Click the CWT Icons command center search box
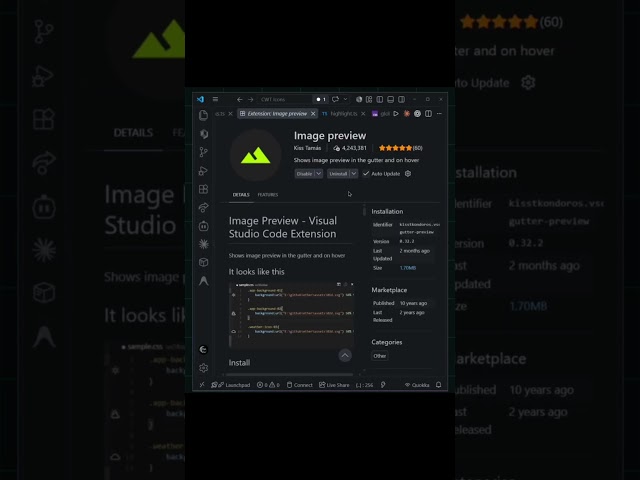The image size is (640, 480). 286,99
